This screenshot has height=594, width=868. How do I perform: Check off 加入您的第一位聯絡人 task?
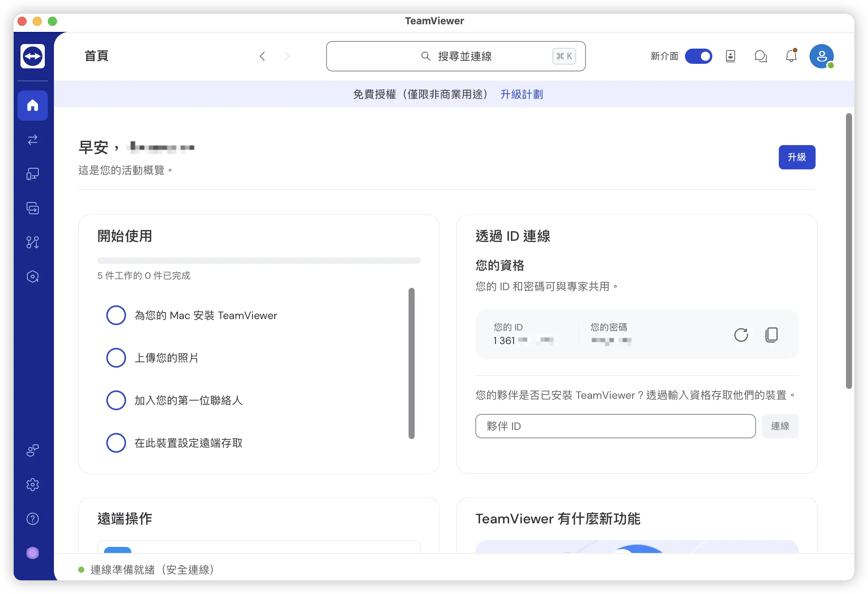click(116, 400)
